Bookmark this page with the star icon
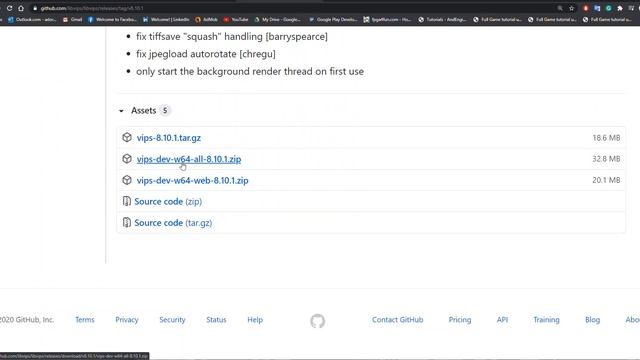 (571, 8)
